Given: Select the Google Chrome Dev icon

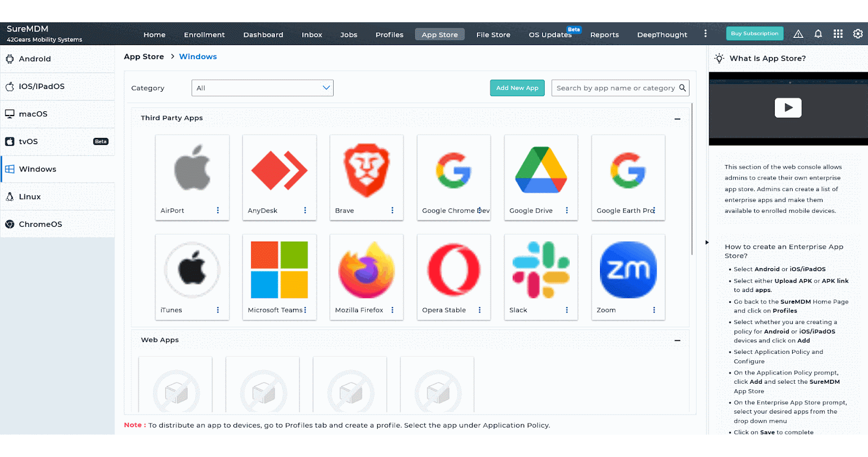Looking at the screenshot, I should click(454, 170).
